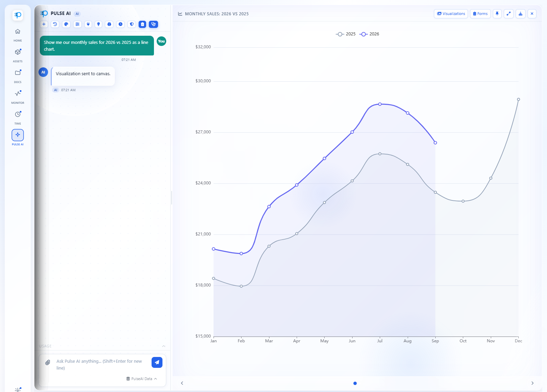Viewport: 547px width, 392px height.
Task: Click the 2026 July data point
Action: point(380,104)
